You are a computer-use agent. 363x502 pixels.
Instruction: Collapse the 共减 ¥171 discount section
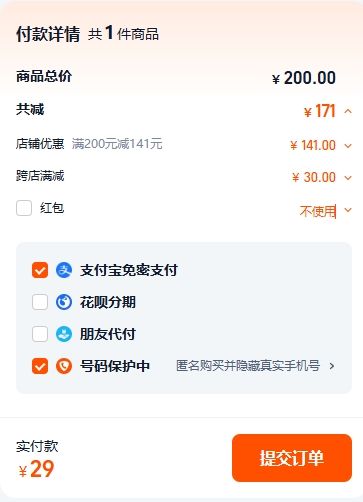(x=348, y=111)
